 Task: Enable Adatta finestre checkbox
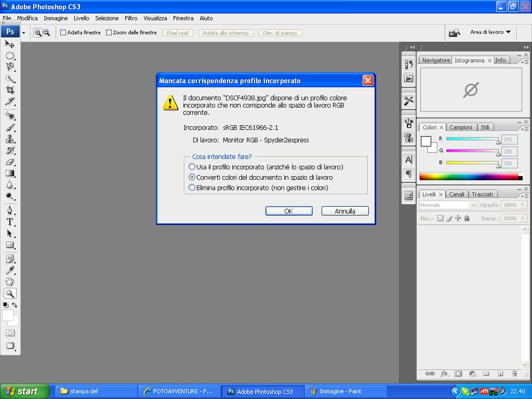coord(63,33)
